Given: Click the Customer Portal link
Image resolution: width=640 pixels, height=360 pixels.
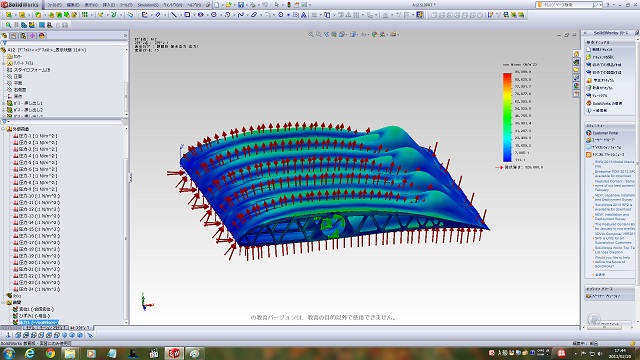Looking at the screenshot, I should point(605,133).
